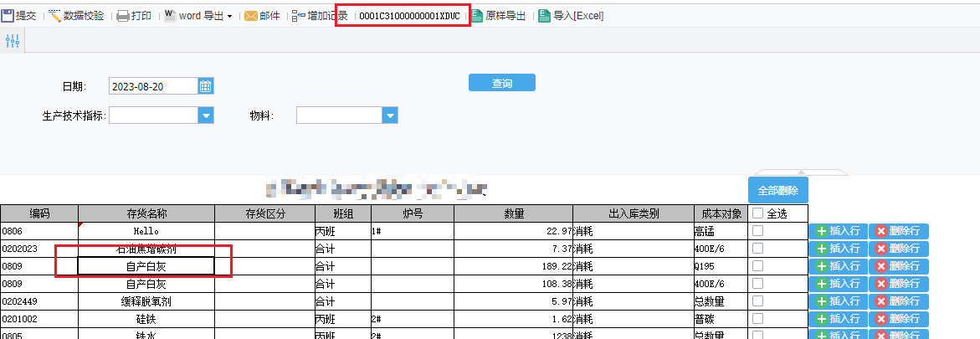This screenshot has width=980, height=339.
Task: Click the 存货区分 column header
Action: [x=265, y=213]
